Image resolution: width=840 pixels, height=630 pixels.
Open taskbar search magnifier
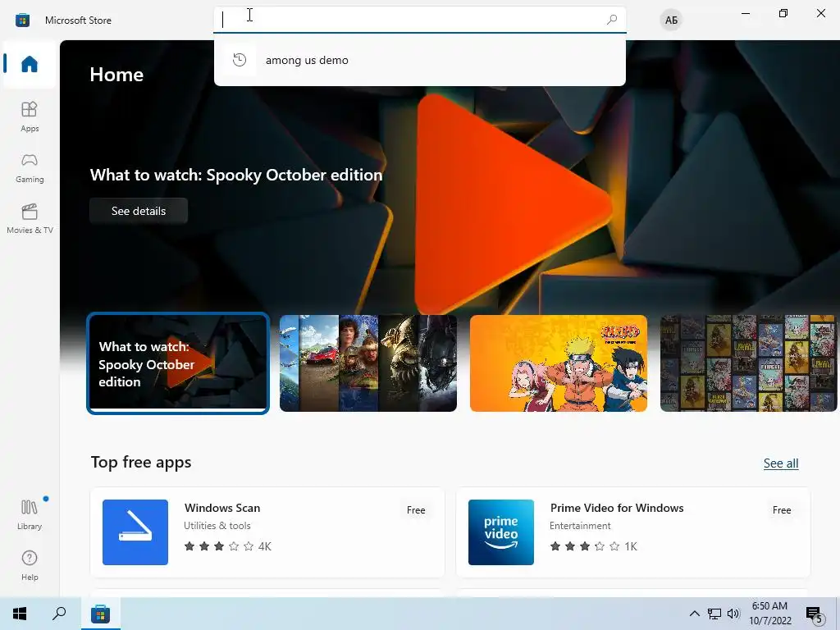[59, 614]
